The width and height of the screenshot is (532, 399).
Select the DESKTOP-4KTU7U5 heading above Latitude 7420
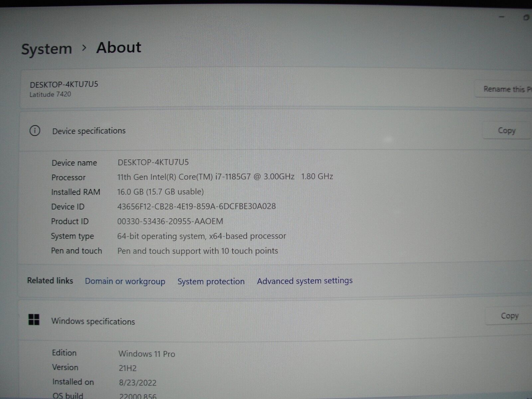(64, 84)
